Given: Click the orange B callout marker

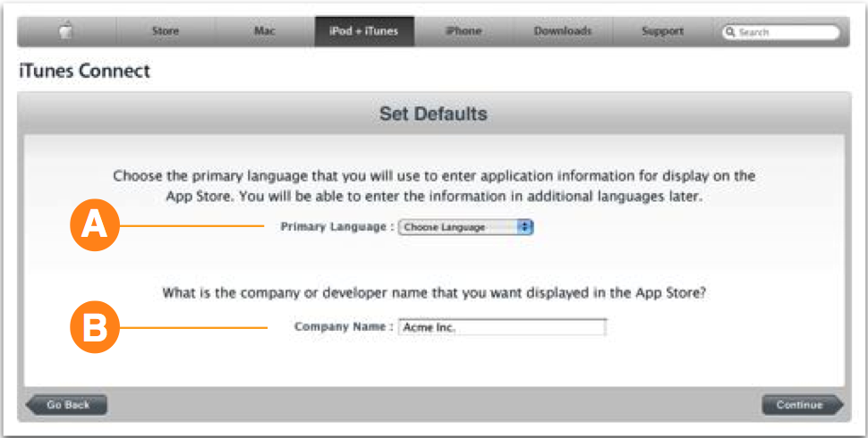Looking at the screenshot, I should click(94, 327).
